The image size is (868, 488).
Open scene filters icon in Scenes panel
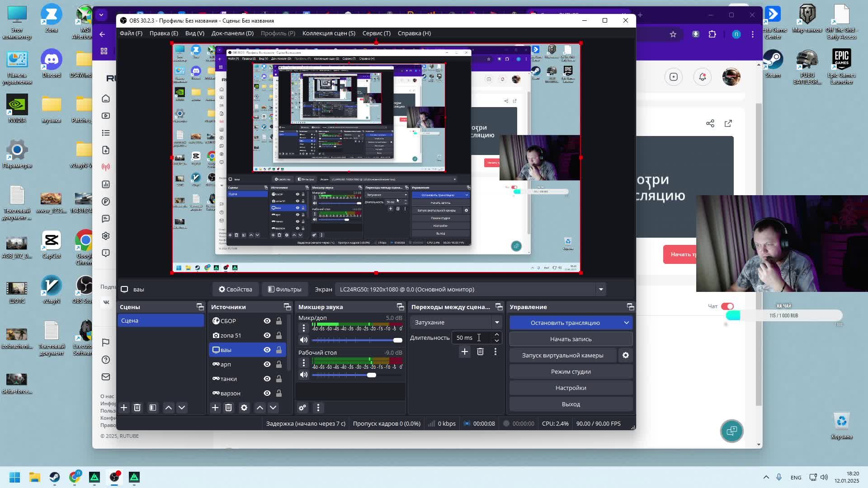pyautogui.click(x=153, y=408)
